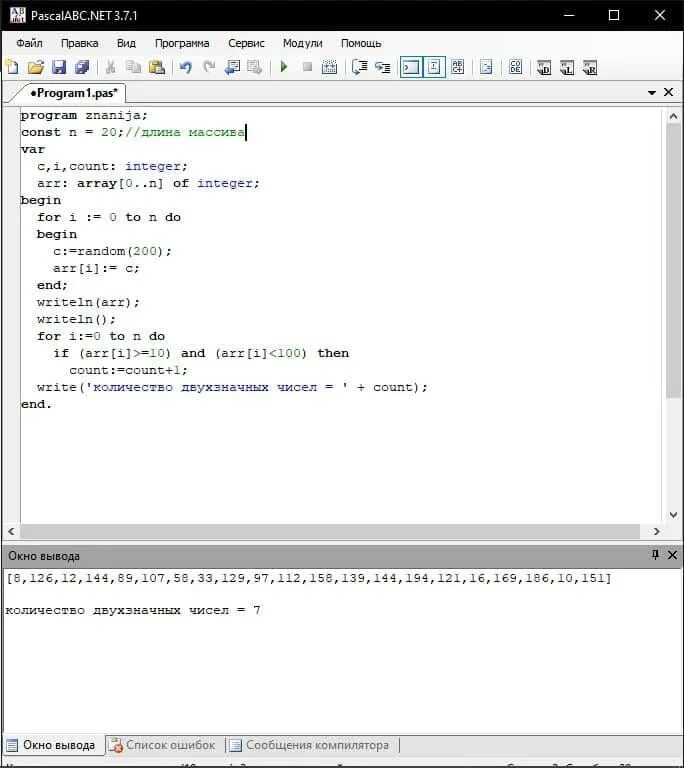Click the editor horizontal scrollbar thumb
684x768 pixels.
point(330,531)
